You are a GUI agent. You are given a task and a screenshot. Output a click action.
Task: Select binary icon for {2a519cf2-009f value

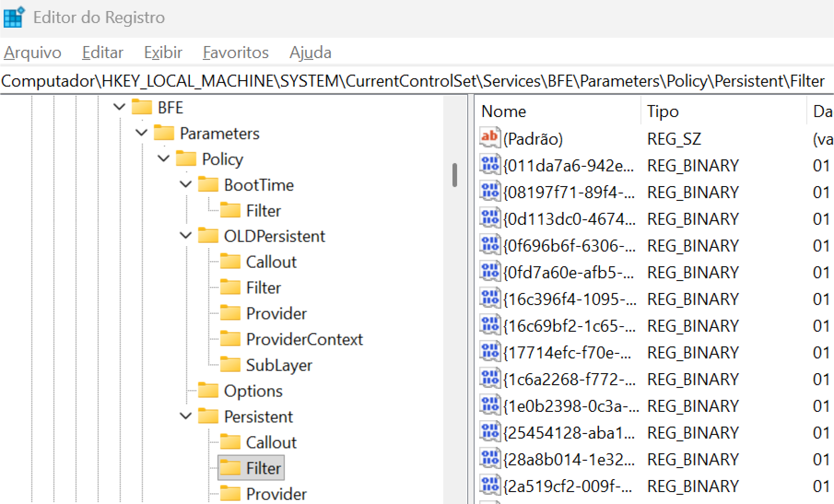click(x=490, y=485)
